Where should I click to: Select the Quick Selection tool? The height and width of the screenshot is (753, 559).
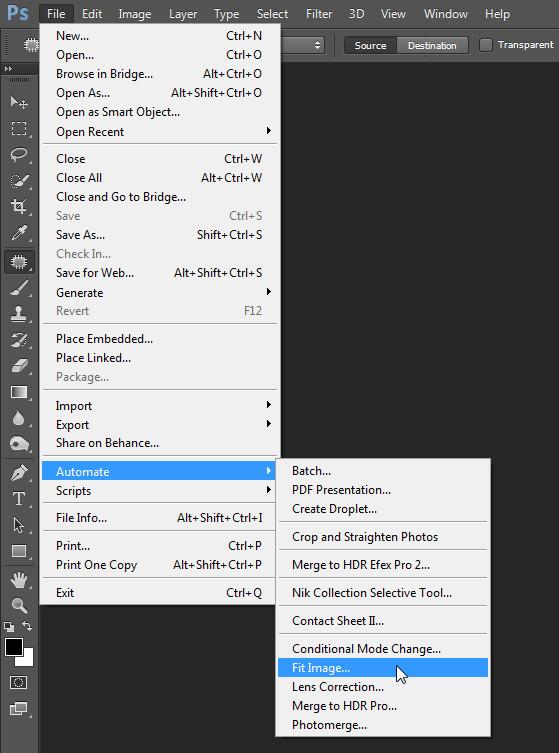[x=19, y=181]
